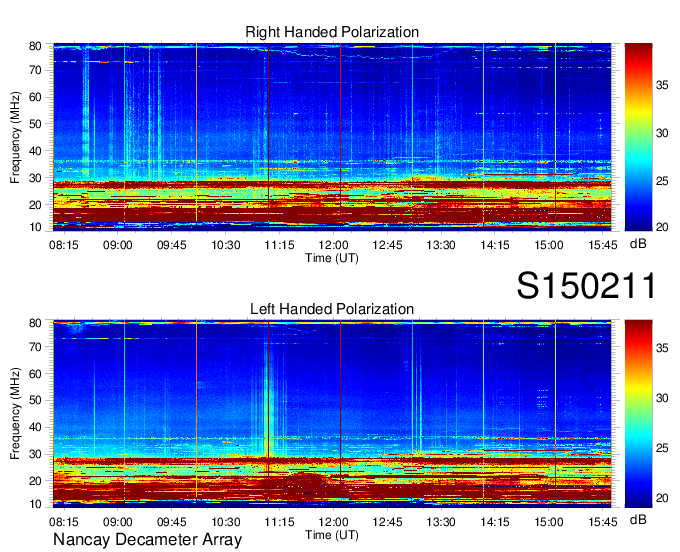680x552 pixels.
Task: Click 11:15 tick under Right Handed plot
Action: [x=279, y=245]
